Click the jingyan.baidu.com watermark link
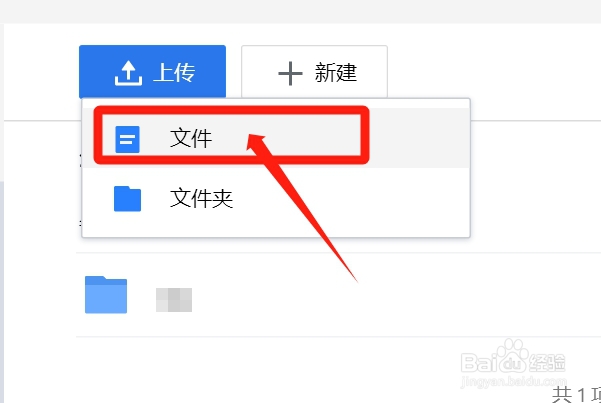This screenshot has height=403, width=601. pos(514,382)
